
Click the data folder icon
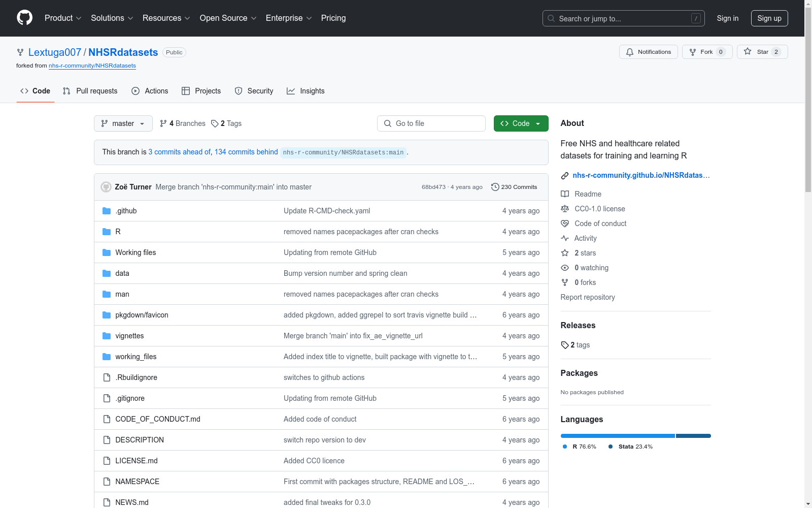click(x=107, y=273)
